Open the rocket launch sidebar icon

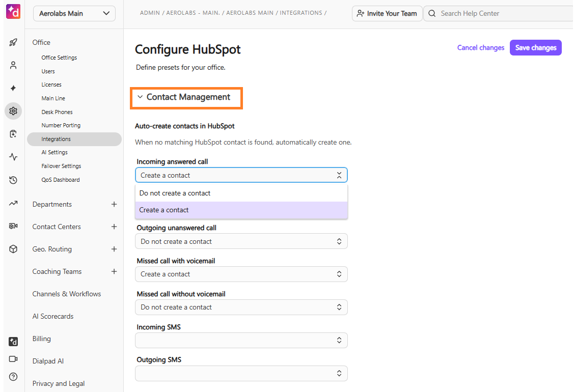point(13,42)
